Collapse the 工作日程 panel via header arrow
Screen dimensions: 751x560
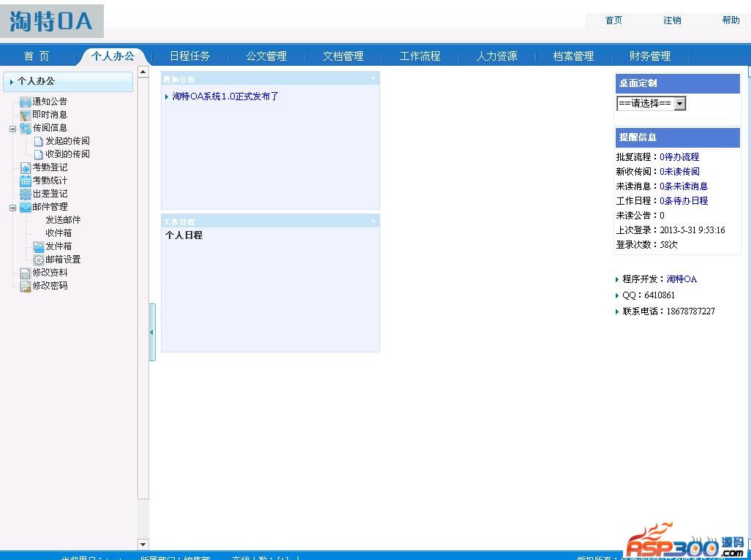click(x=373, y=221)
